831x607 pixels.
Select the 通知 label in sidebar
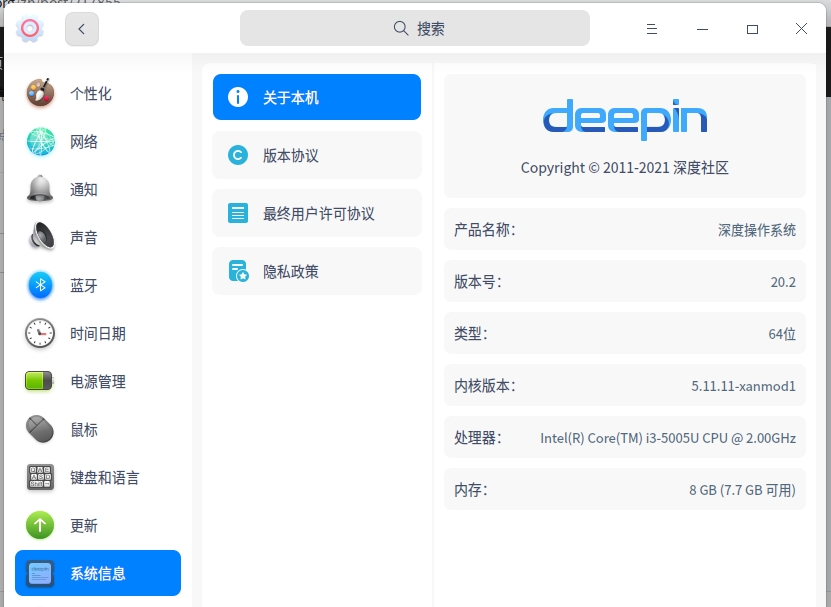click(x=84, y=190)
